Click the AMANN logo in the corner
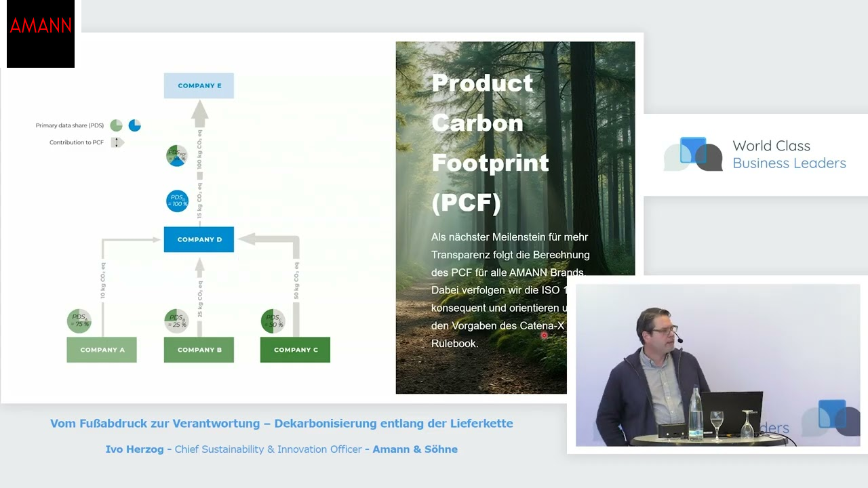The image size is (868, 488). click(x=41, y=27)
